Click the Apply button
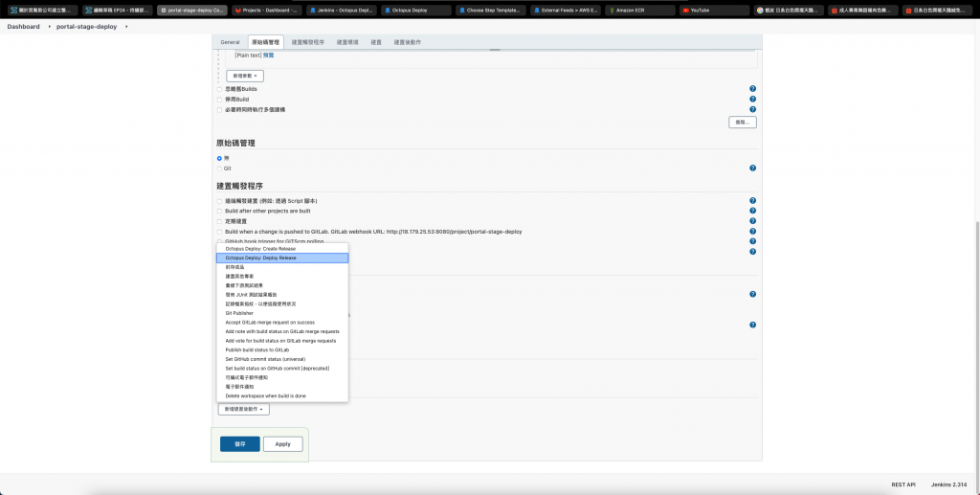 point(283,443)
